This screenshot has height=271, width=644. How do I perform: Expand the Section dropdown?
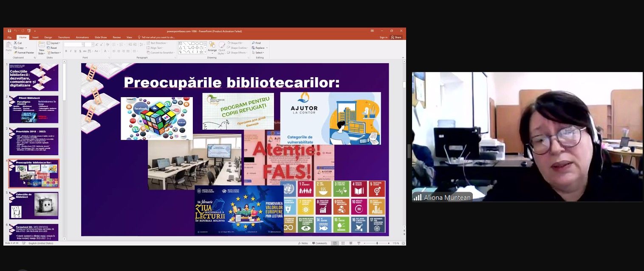(54, 53)
